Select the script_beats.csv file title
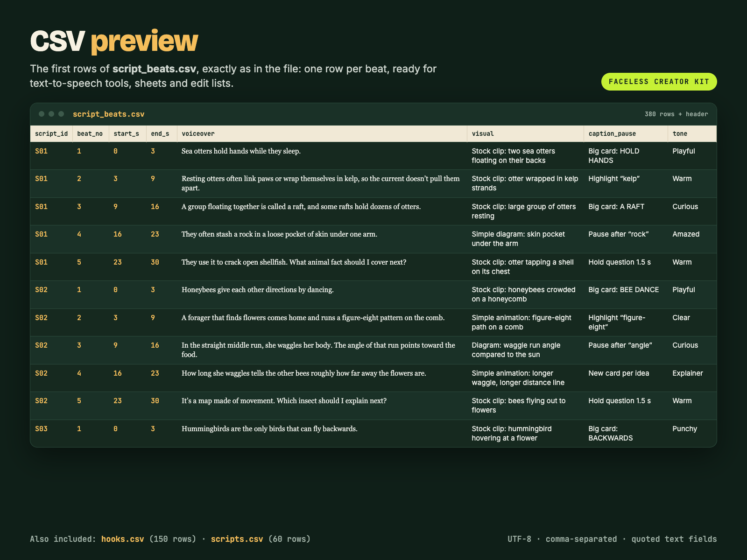Screen dimensions: 747x560 tap(109, 114)
